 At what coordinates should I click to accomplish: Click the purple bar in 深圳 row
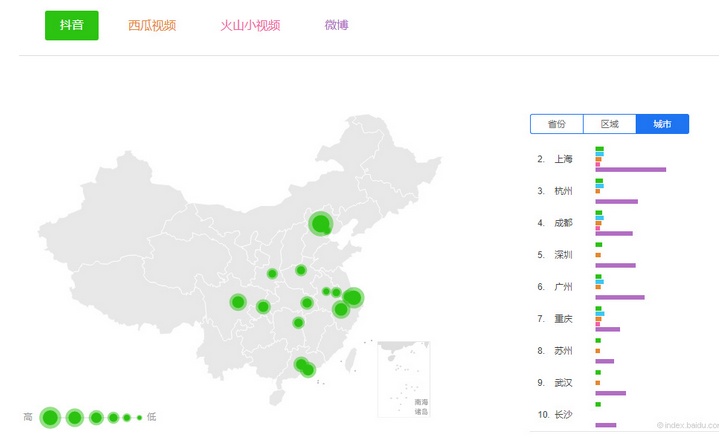click(x=615, y=265)
